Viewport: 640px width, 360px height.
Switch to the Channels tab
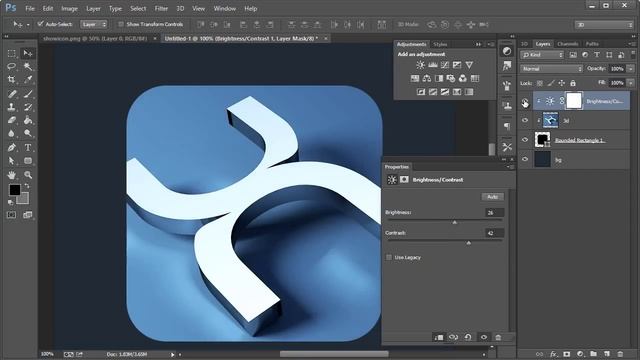567,44
